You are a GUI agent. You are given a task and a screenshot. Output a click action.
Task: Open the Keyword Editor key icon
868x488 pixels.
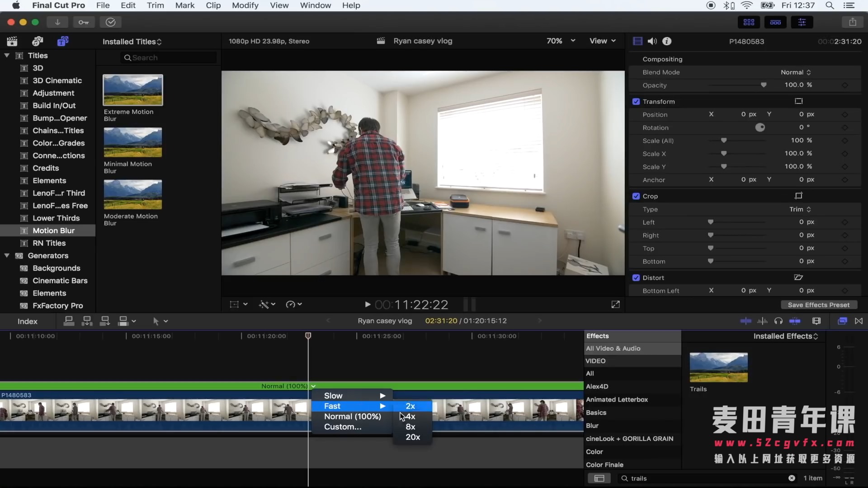coord(84,22)
